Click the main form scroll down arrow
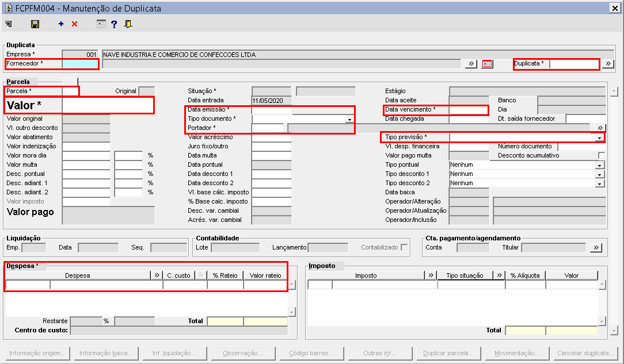 click(614, 330)
